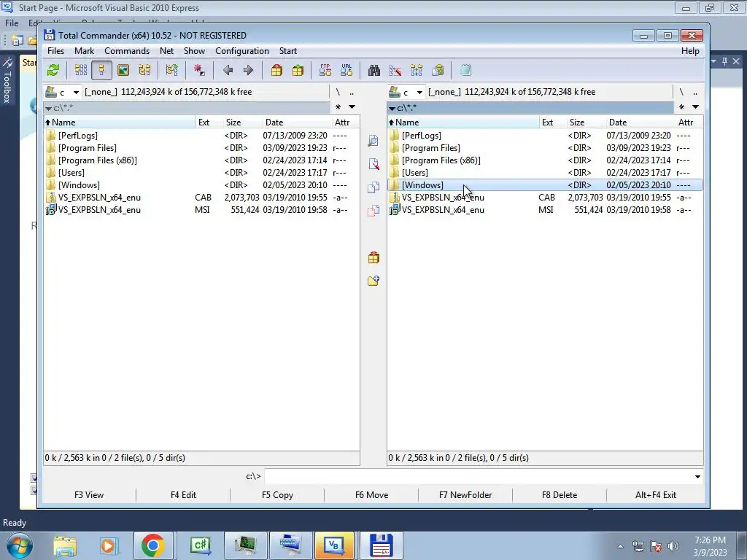
Task: Switch to Thumbnail view icon in toolbar
Action: pos(123,71)
